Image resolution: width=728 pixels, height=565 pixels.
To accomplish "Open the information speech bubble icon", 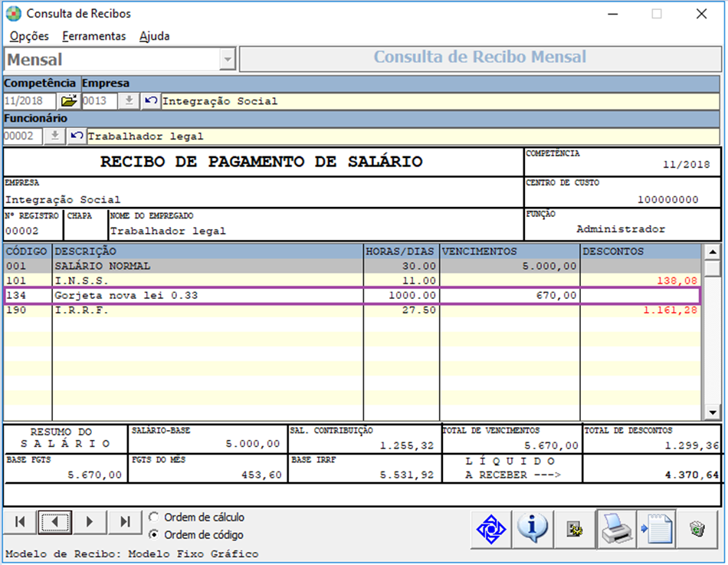I will click(532, 529).
